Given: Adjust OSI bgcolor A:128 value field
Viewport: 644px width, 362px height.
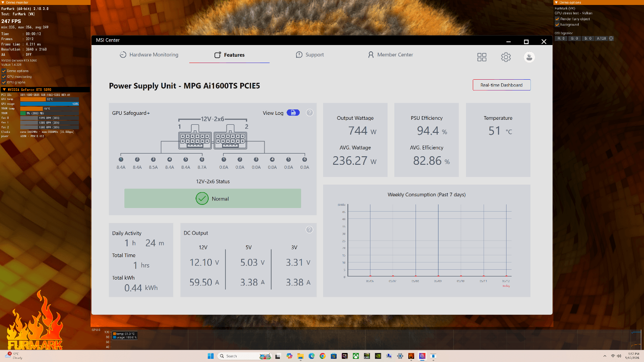Looking at the screenshot, I should click(x=601, y=39).
